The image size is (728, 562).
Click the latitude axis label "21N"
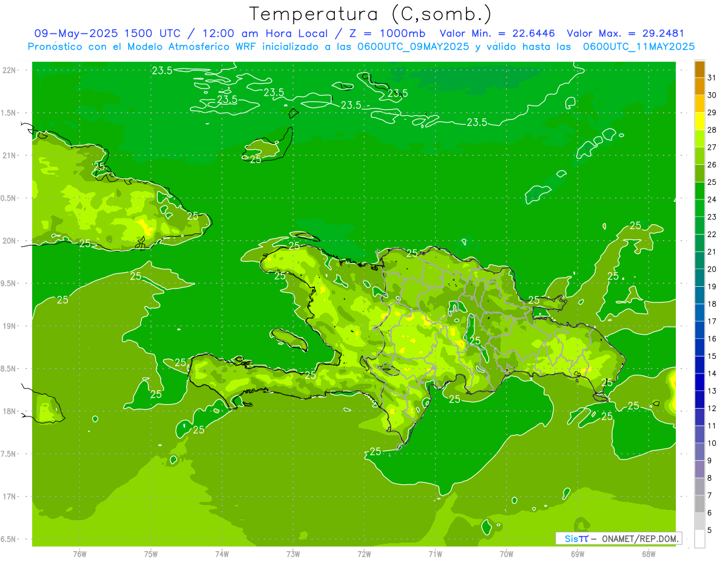[10, 155]
